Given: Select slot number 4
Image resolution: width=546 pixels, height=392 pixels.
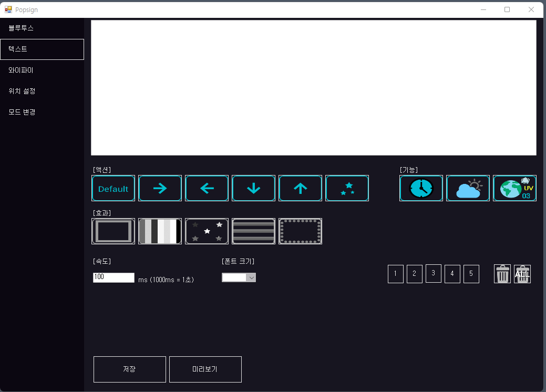Looking at the screenshot, I should pyautogui.click(x=452, y=274).
